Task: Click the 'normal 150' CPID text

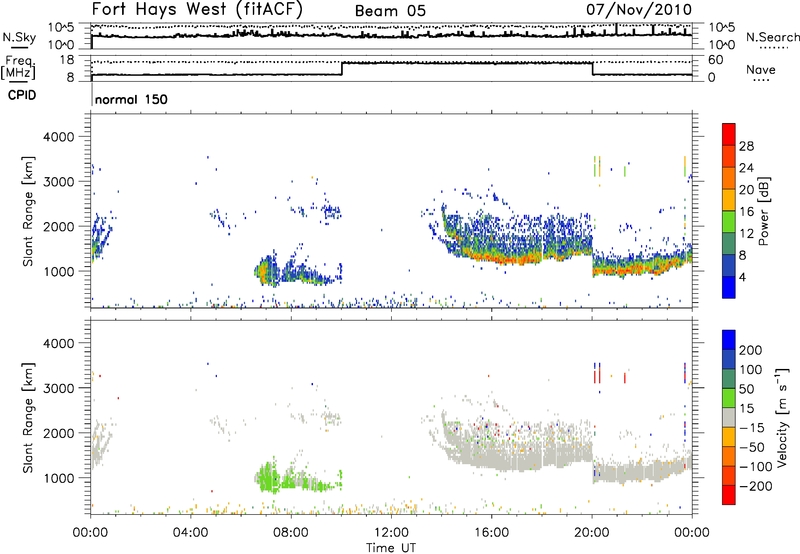Action: pyautogui.click(x=131, y=99)
